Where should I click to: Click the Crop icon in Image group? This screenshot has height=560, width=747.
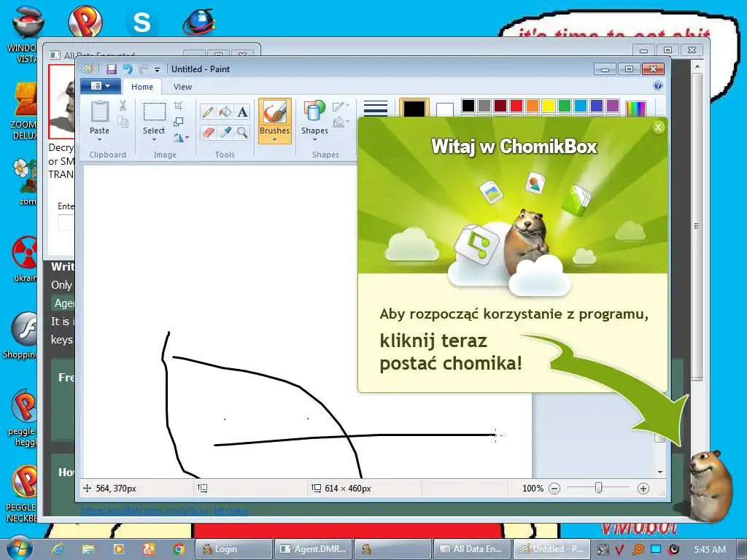pyautogui.click(x=179, y=105)
